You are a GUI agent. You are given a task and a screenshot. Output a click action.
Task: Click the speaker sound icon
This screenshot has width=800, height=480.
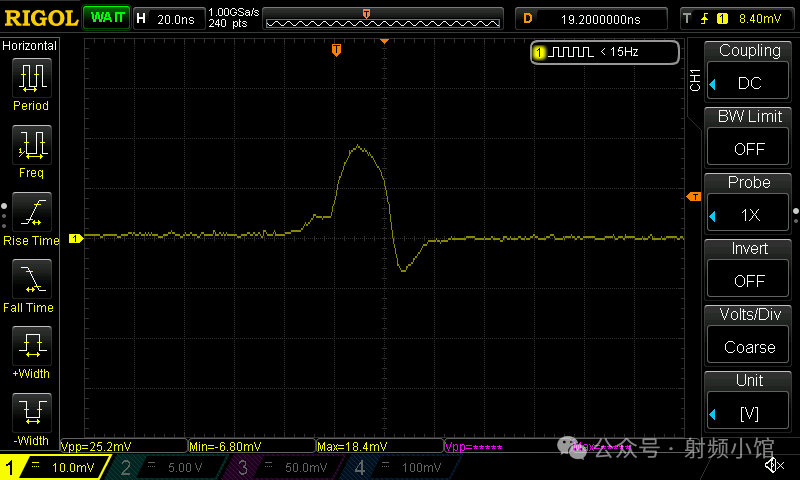pos(773,466)
